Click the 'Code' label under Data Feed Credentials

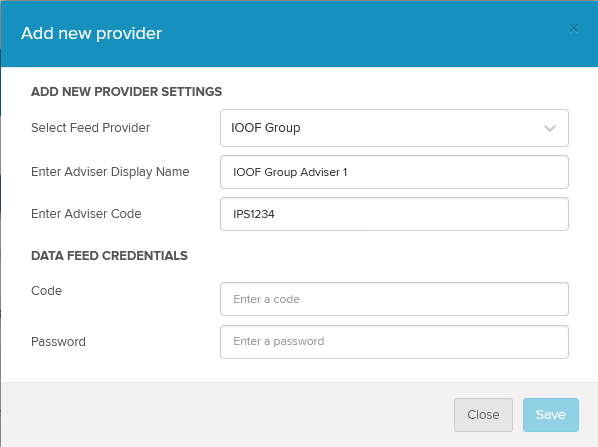(46, 291)
